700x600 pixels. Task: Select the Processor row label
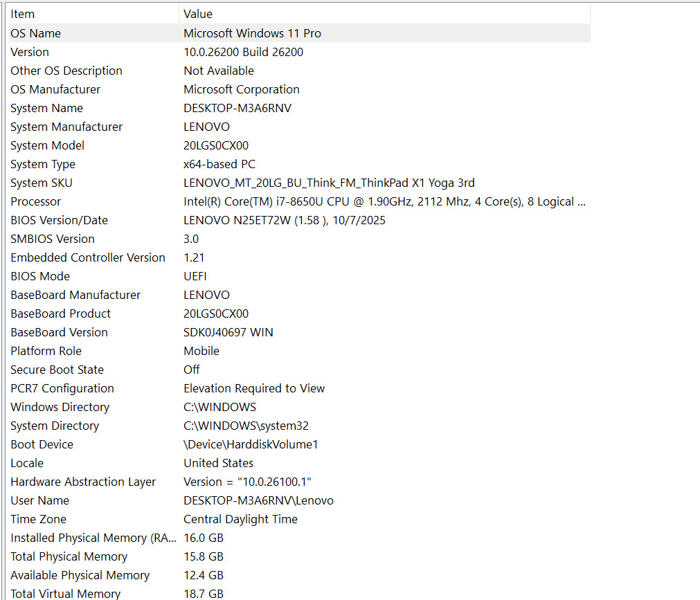(36, 202)
